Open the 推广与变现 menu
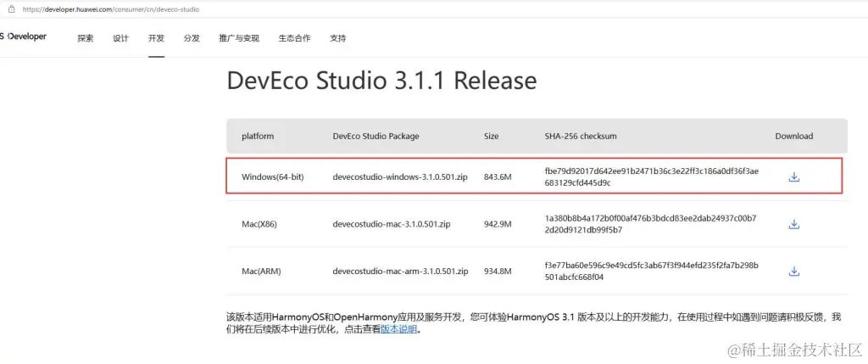The width and height of the screenshot is (868, 364). pos(239,38)
